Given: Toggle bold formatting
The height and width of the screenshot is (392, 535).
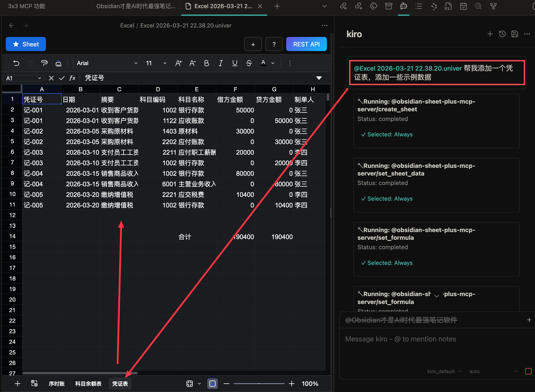Looking at the screenshot, I should click(206, 63).
